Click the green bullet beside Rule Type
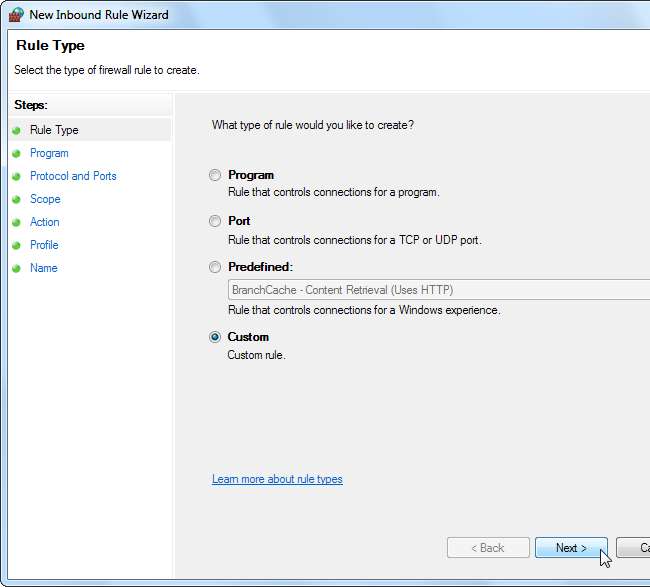The image size is (650, 587). (16, 131)
